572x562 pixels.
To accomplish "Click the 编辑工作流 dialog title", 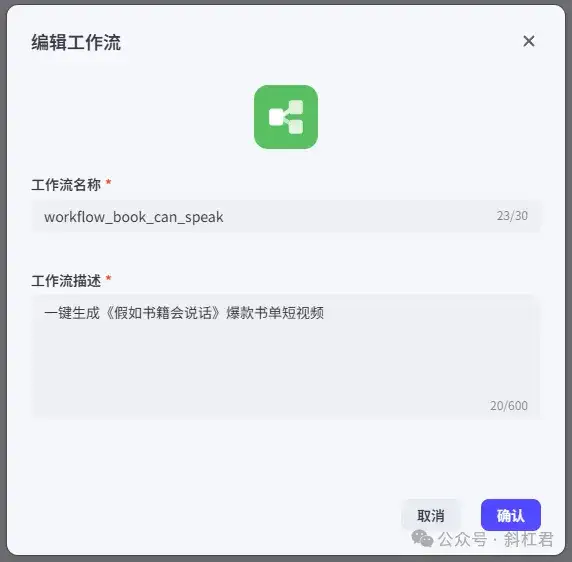I will click(x=76, y=42).
